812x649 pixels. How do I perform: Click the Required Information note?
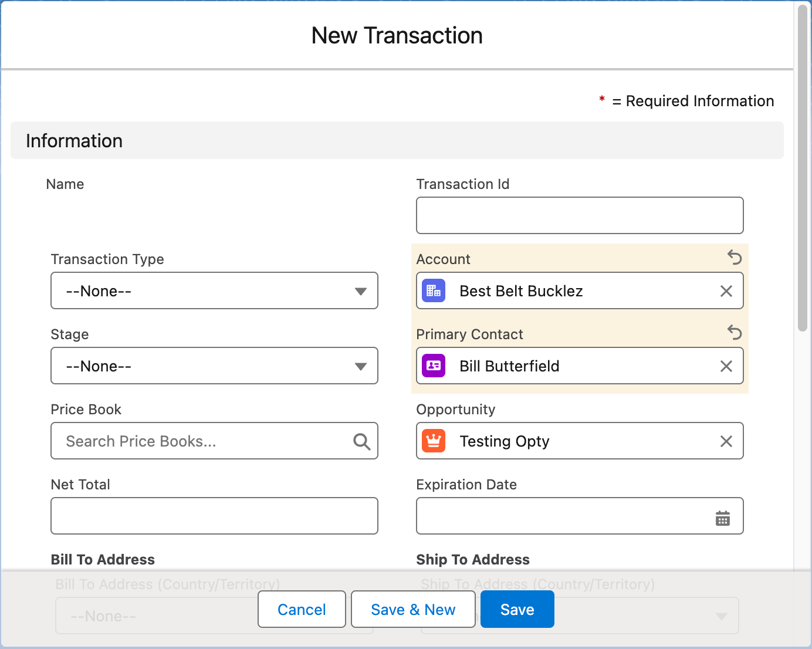coord(686,101)
